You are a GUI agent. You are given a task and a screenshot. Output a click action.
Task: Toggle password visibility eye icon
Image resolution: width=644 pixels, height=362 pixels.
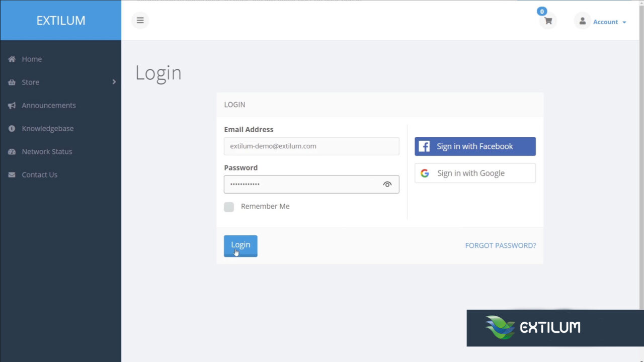coord(387,185)
